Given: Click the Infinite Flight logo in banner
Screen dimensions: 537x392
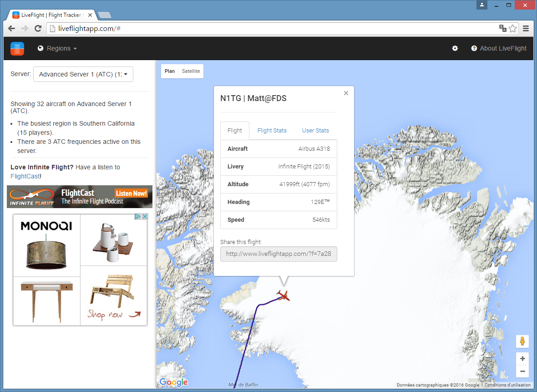Looking at the screenshot, I should coord(31,197).
